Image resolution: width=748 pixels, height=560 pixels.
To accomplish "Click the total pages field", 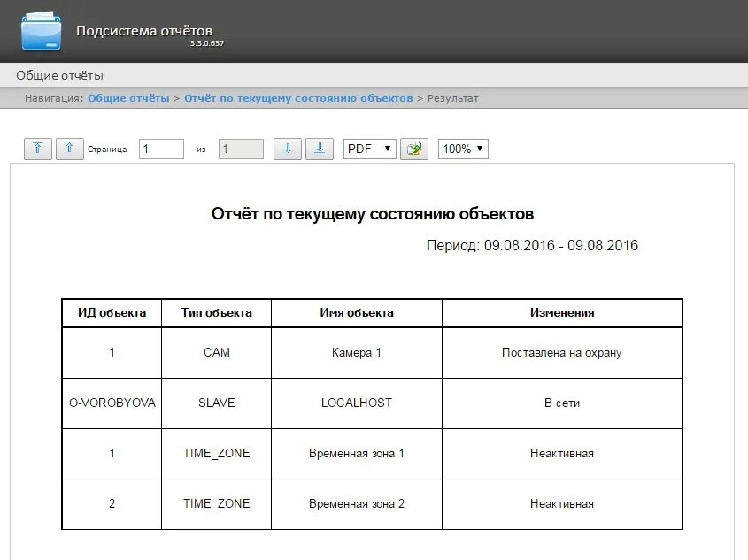I will (x=241, y=149).
